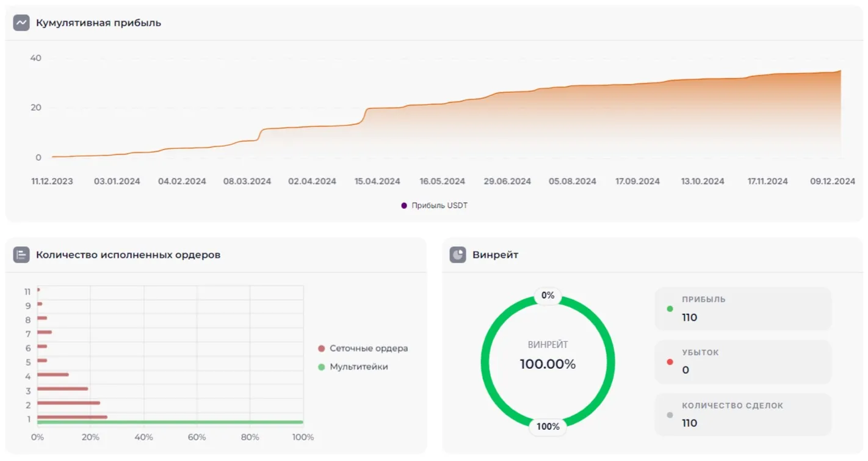Click the 15.04.2024 date on the axis
This screenshot has width=868, height=461.
[x=377, y=181]
